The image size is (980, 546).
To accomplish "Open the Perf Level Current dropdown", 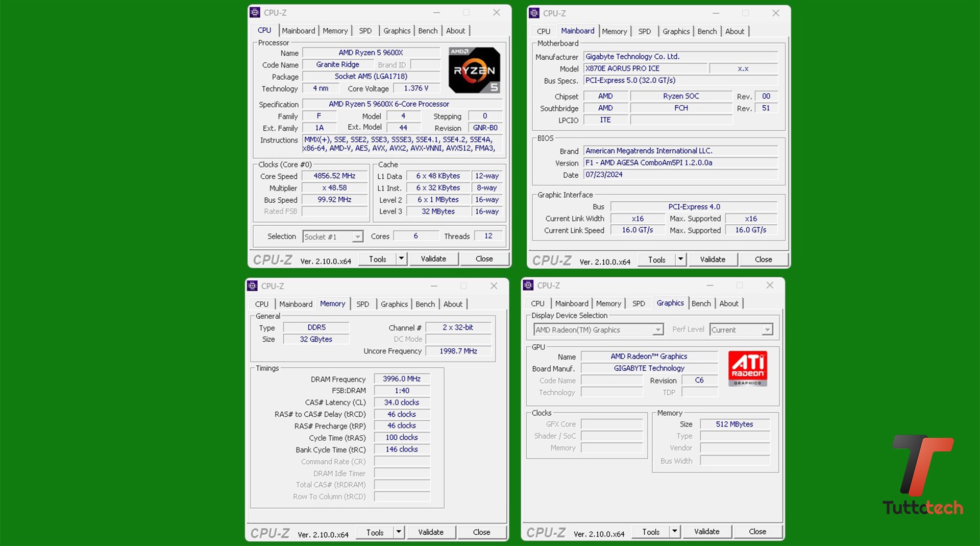I will tap(767, 330).
